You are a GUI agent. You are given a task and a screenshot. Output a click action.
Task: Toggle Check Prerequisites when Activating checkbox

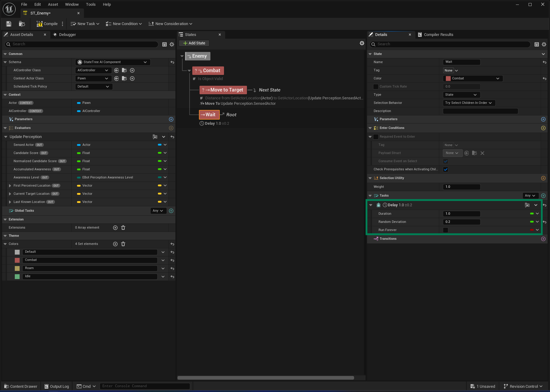click(x=446, y=169)
